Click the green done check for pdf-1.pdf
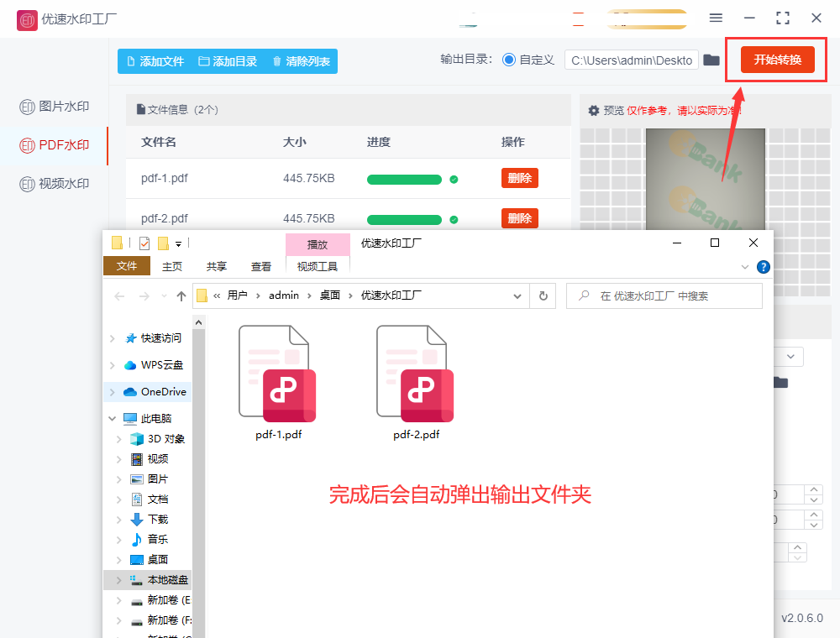The width and height of the screenshot is (840, 638). [x=454, y=180]
